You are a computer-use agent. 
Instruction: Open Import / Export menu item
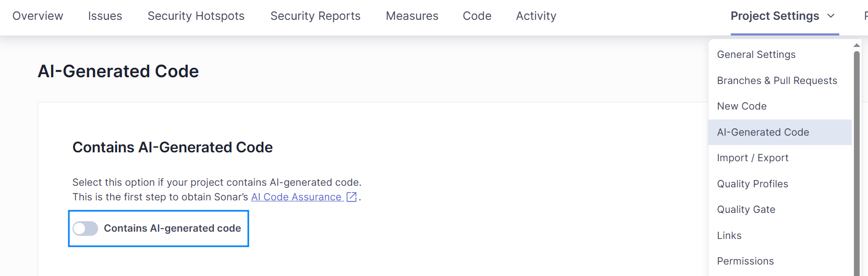click(x=752, y=158)
